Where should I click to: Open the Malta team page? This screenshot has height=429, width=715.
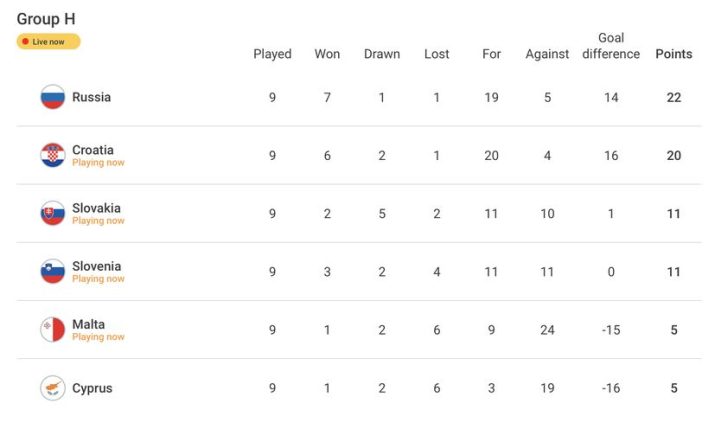tap(88, 324)
